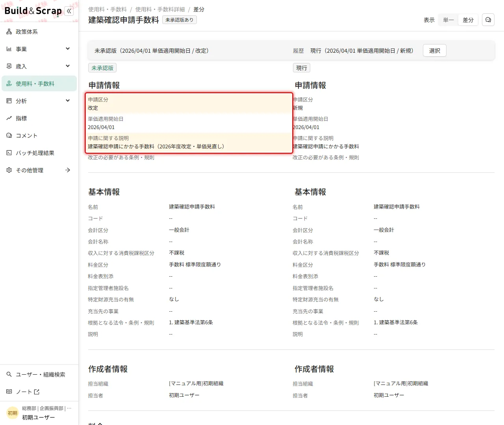Image resolution: width=504 pixels, height=425 pixels.
Task: Open the comment panel via top-right bubble icon
Action: [488, 20]
